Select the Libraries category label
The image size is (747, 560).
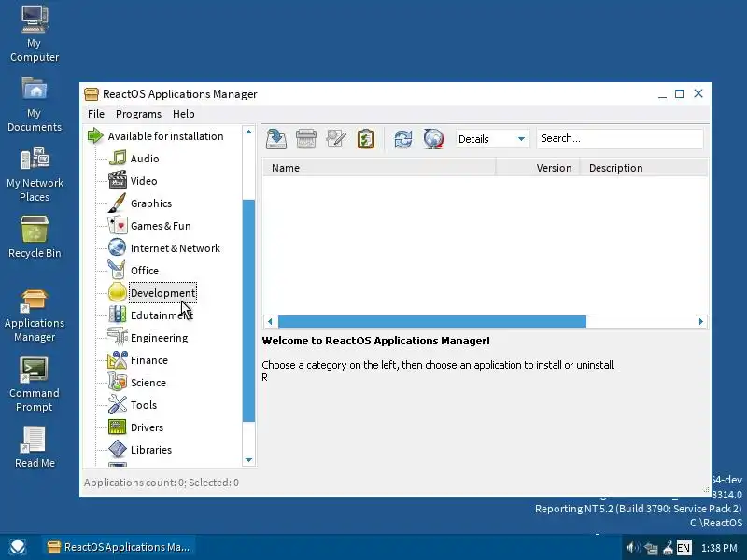click(x=151, y=450)
